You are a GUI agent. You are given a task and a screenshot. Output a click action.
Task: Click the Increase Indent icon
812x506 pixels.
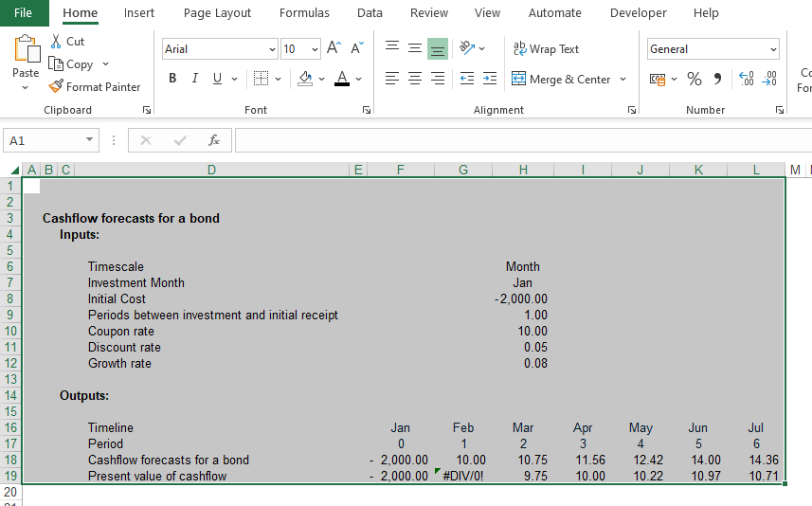click(x=489, y=79)
